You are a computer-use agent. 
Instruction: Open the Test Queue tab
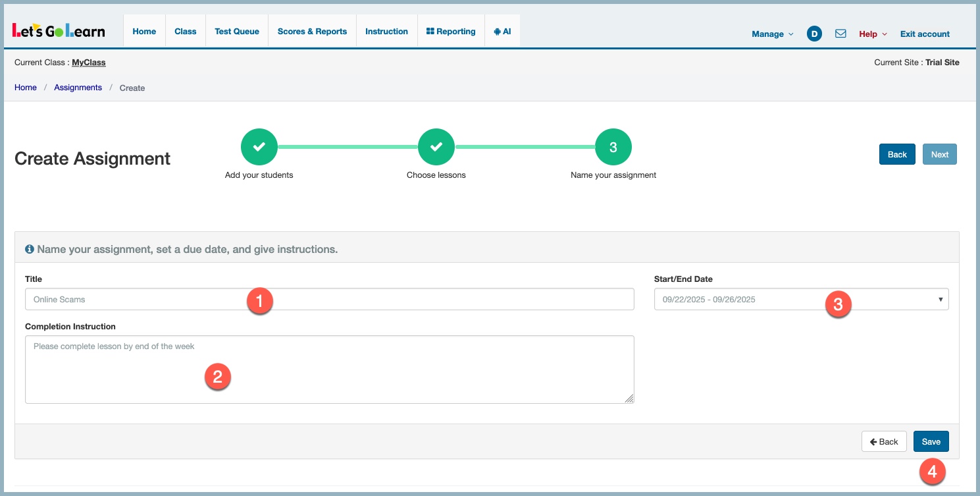(237, 31)
